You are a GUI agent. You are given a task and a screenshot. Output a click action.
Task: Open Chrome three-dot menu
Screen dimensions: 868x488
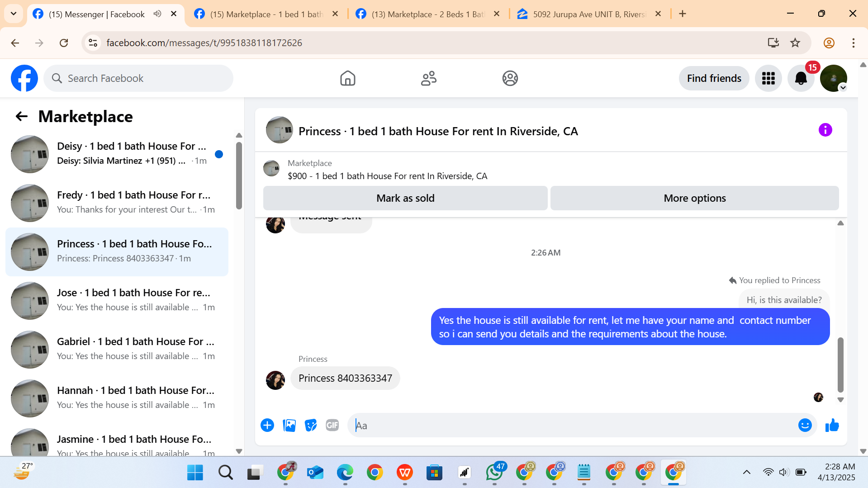(x=854, y=43)
